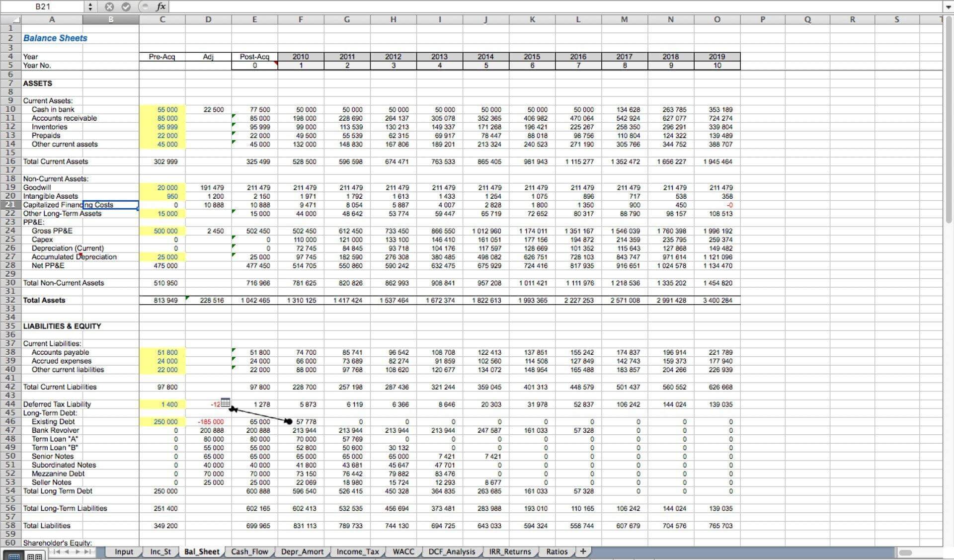Image resolution: width=954 pixels, height=560 pixels.
Task: Click the 2010 year header cell
Action: tap(301, 57)
